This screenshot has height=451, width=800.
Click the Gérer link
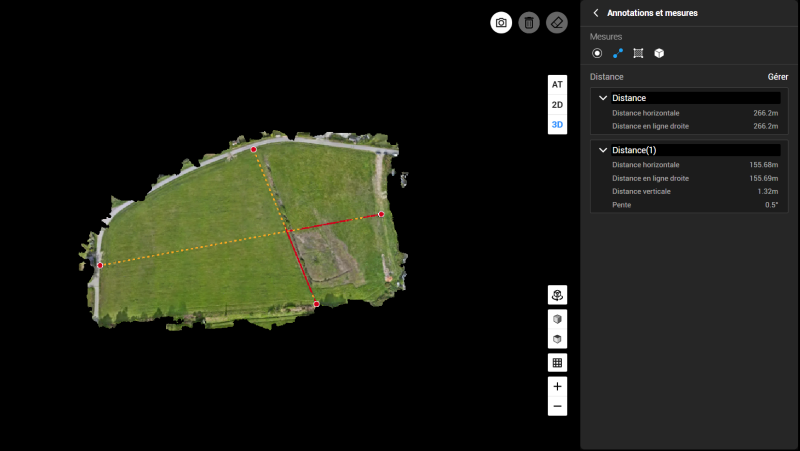(777, 77)
